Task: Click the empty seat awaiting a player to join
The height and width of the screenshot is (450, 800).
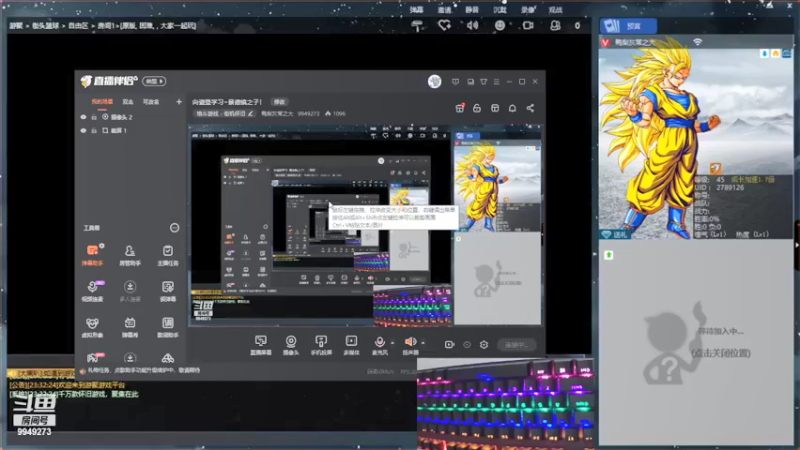Action: click(x=696, y=343)
